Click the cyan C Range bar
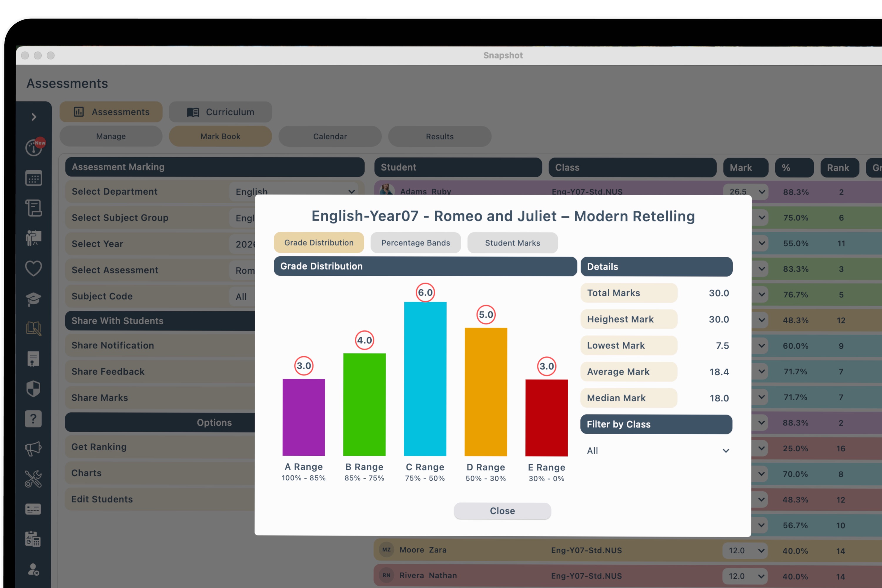 coord(425,379)
